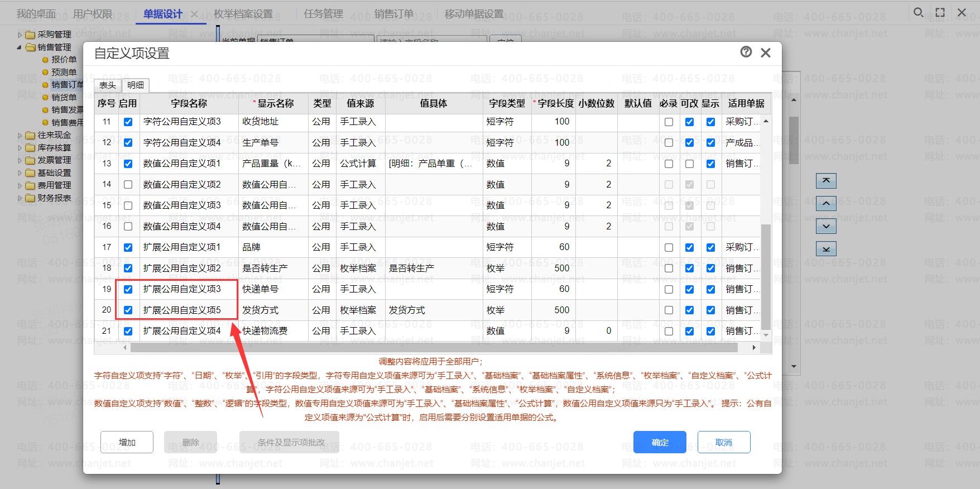Screen dimensions: 980x489
Task: Click the 增加 button
Action: click(x=127, y=442)
